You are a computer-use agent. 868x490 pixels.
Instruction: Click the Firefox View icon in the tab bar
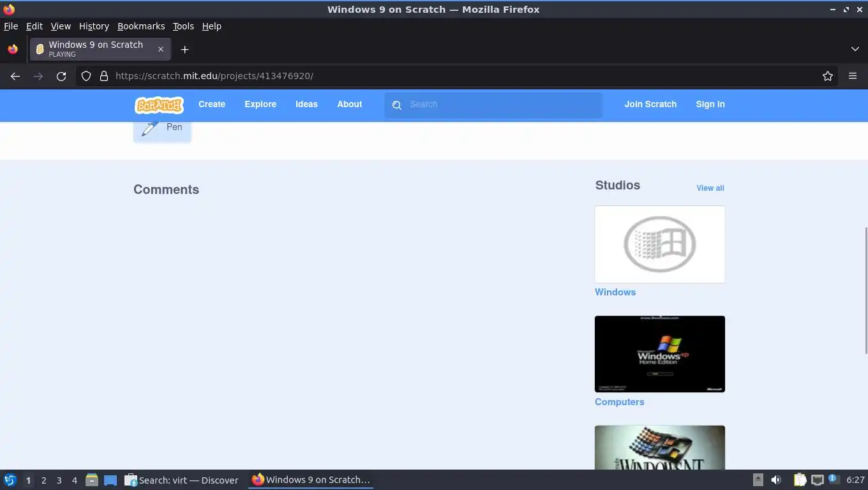tap(13, 49)
